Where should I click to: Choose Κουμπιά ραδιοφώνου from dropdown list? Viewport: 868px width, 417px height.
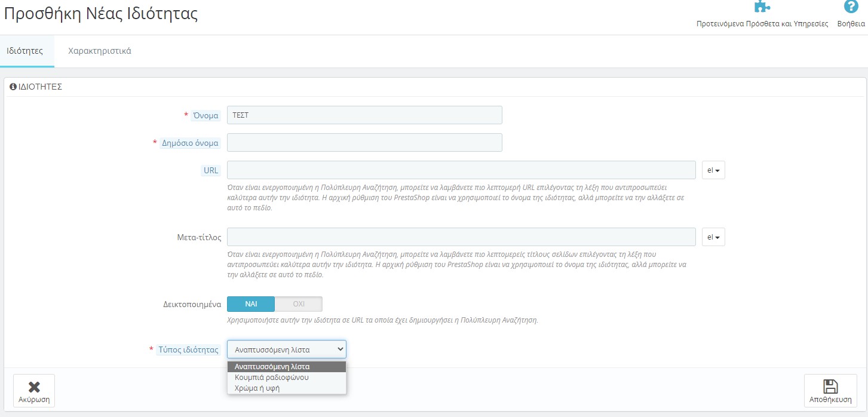(x=272, y=378)
